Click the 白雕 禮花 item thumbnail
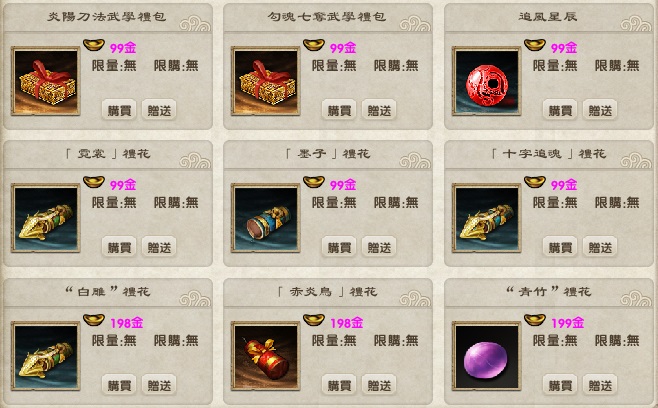 (45, 356)
